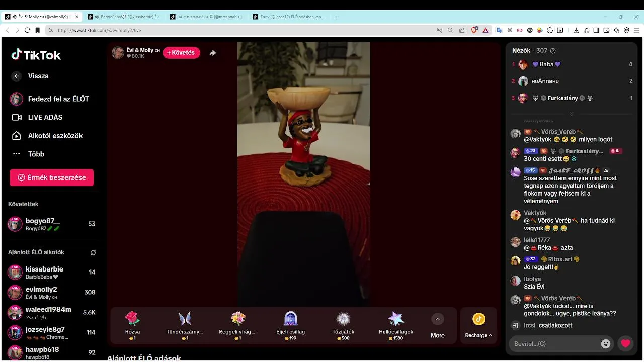Send the Éjjeli csillag gift
Viewport: 644px width, 362px height.
[290, 325]
